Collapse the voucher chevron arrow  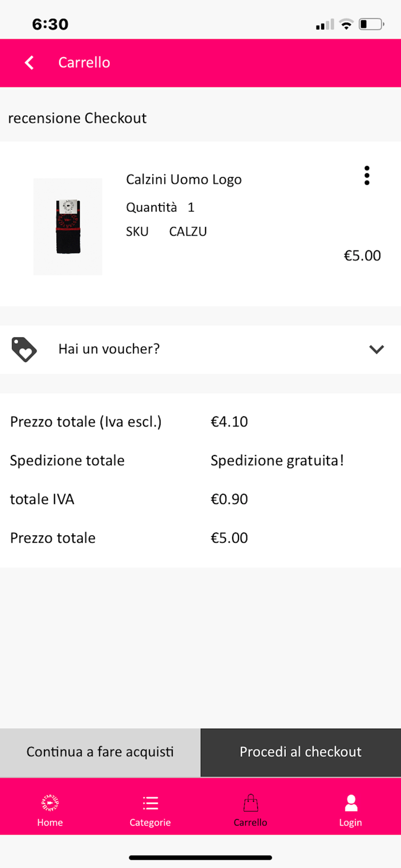[376, 350]
